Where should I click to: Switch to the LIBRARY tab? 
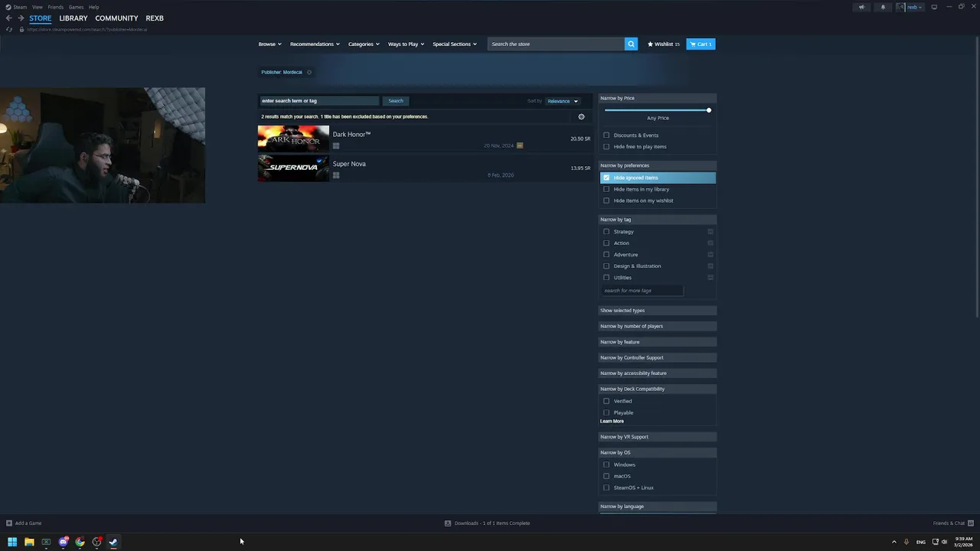73,18
